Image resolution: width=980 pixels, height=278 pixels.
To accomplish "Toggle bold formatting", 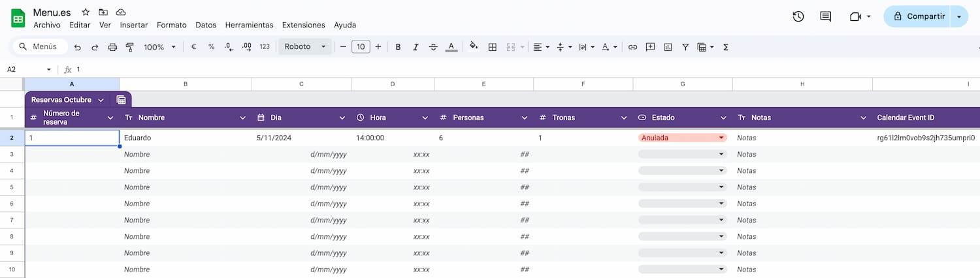I will pos(398,47).
